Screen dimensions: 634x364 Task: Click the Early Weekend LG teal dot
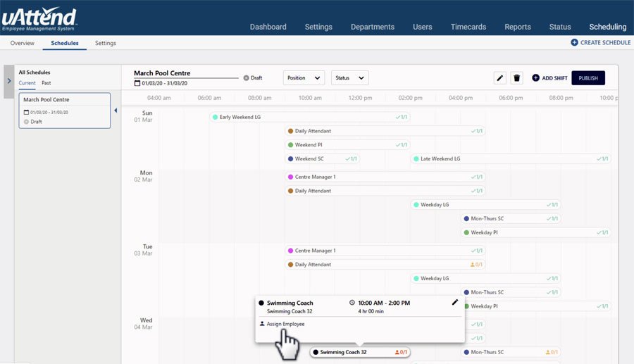(x=215, y=117)
